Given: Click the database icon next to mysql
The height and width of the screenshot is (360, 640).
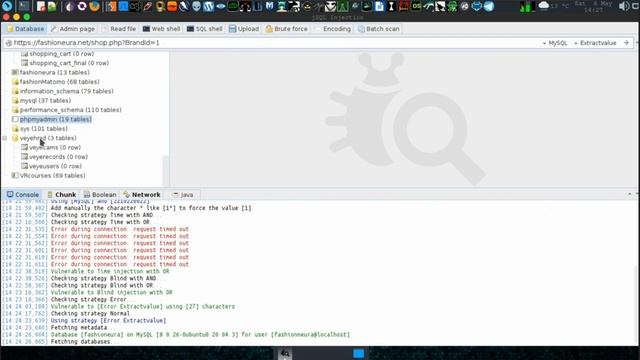Looking at the screenshot, I should [15, 100].
